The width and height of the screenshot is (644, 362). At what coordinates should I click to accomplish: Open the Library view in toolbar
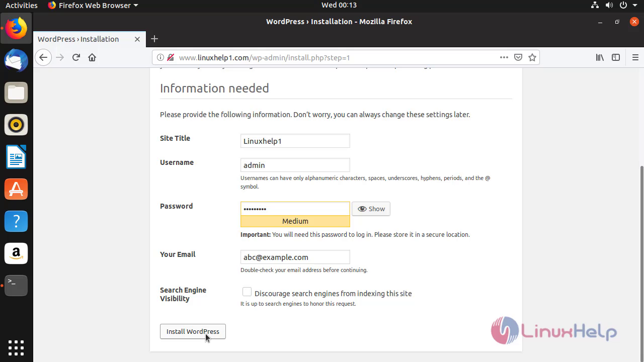(600, 57)
